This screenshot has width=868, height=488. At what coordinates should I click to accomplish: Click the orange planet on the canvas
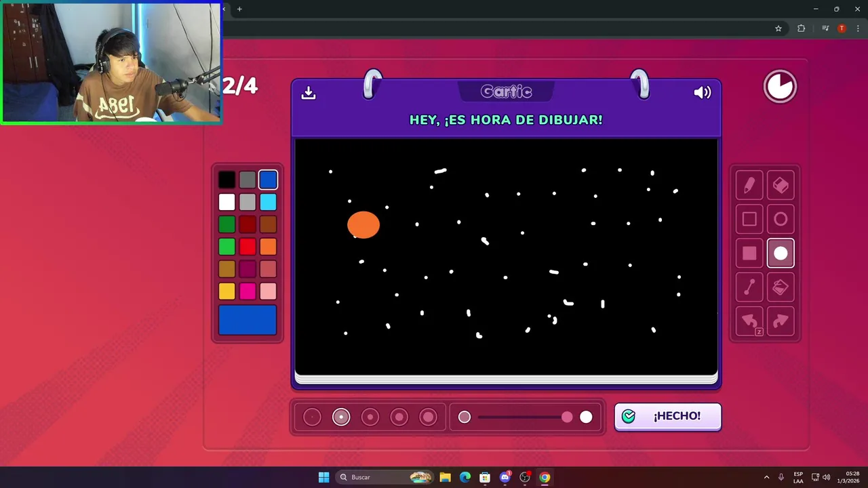pos(363,225)
